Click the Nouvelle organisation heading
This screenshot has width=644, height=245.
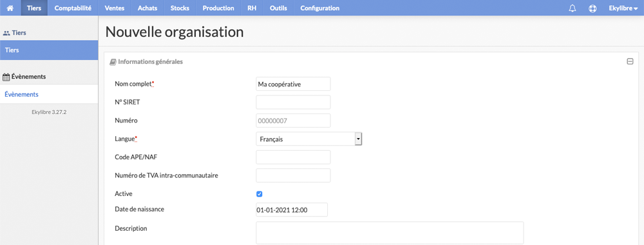tap(175, 32)
